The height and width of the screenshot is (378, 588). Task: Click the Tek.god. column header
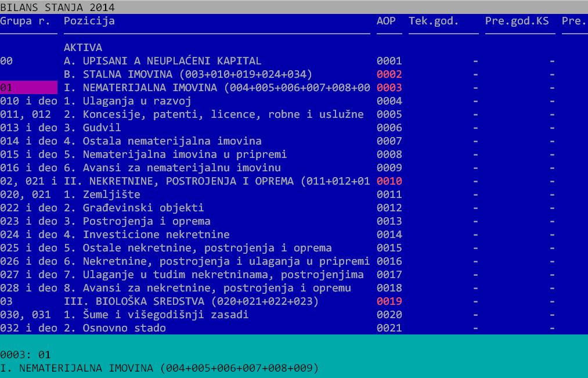(x=434, y=21)
